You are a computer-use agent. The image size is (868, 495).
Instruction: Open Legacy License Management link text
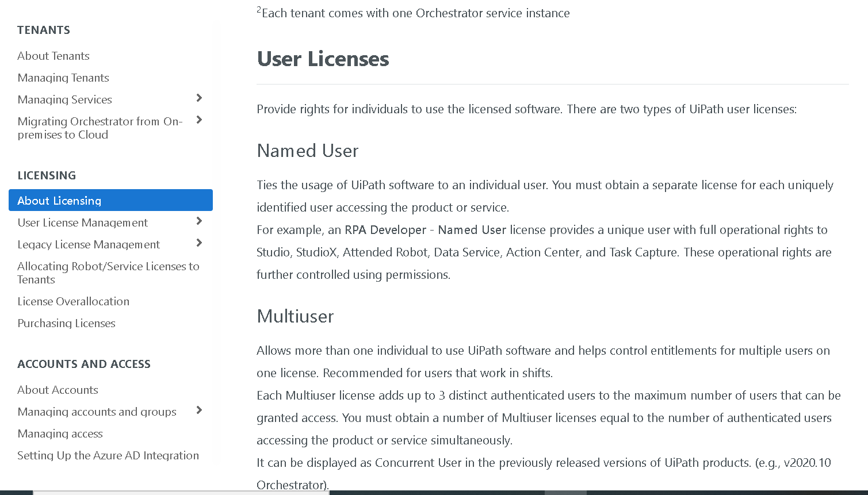pyautogui.click(x=89, y=244)
